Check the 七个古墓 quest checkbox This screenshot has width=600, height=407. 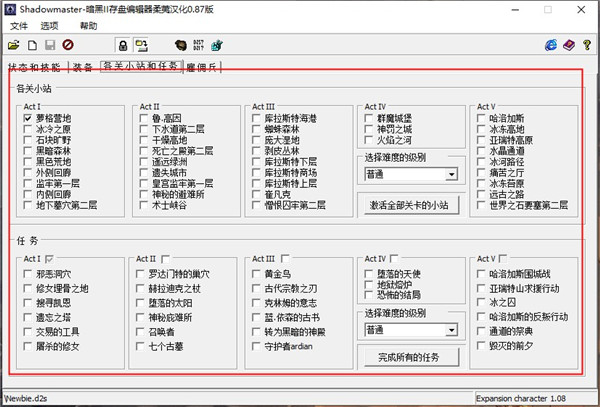pos(140,346)
